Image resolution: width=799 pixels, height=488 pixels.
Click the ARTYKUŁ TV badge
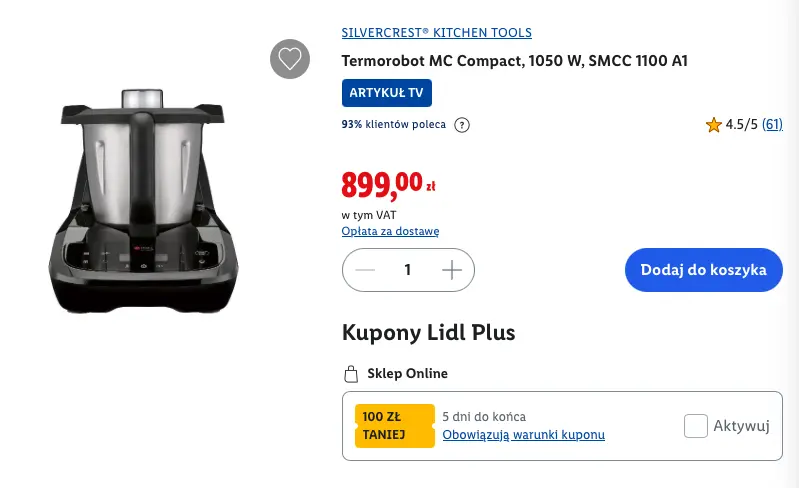coord(387,93)
